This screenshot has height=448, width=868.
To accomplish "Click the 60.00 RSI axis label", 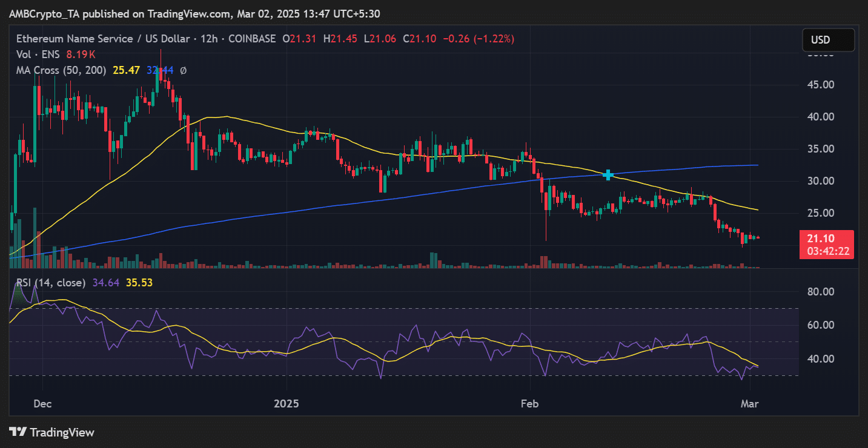I will [821, 325].
